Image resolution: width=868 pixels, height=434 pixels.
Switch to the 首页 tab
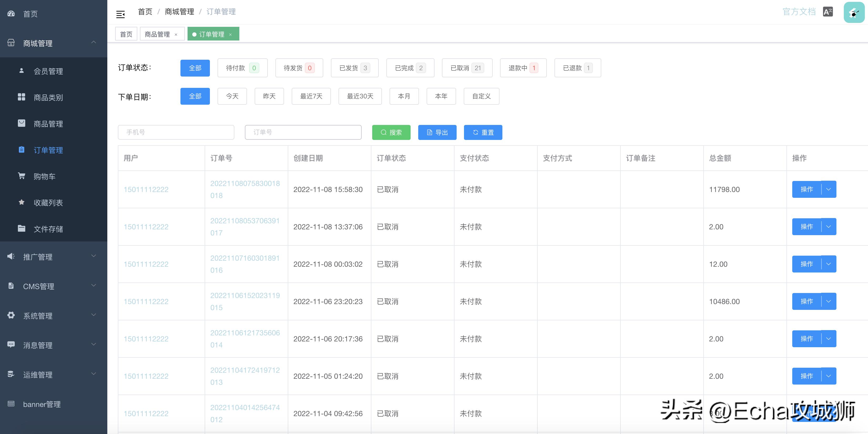click(x=126, y=34)
